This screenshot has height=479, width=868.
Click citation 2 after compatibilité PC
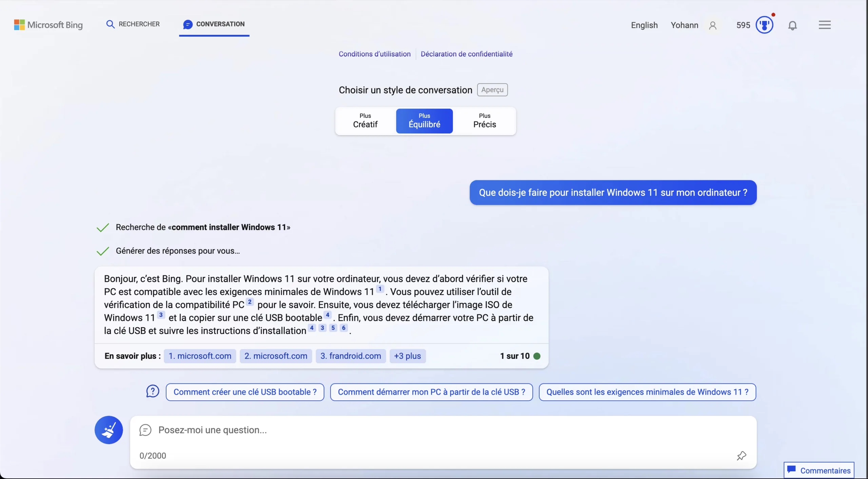250,302
